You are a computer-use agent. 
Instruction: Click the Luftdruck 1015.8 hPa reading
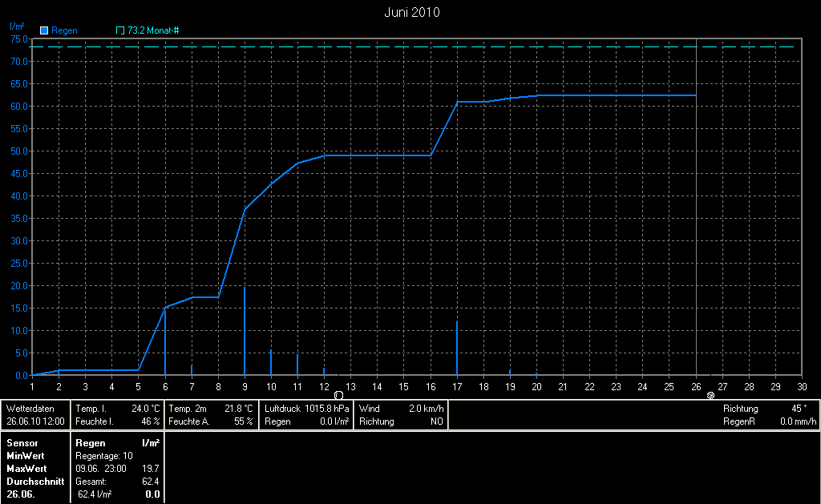[x=306, y=409]
